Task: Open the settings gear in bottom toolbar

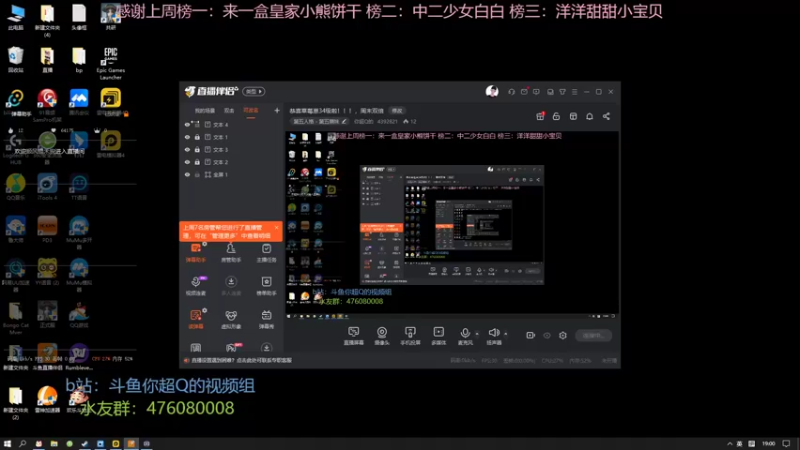Action: tap(563, 335)
